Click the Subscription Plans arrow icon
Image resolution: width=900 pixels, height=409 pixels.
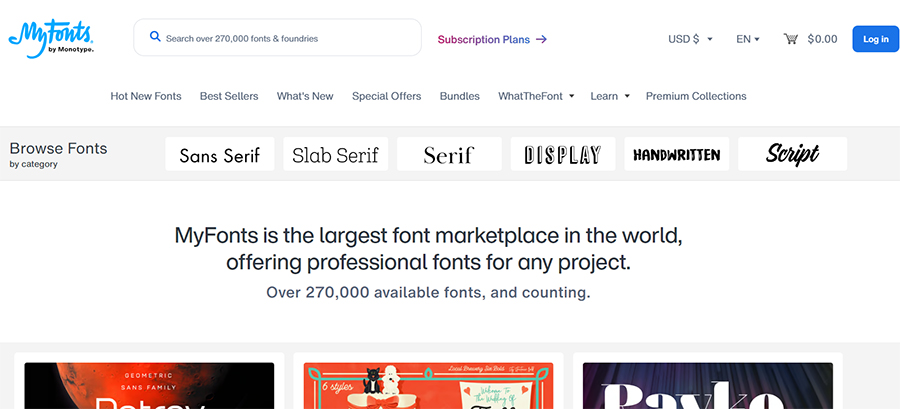(541, 39)
